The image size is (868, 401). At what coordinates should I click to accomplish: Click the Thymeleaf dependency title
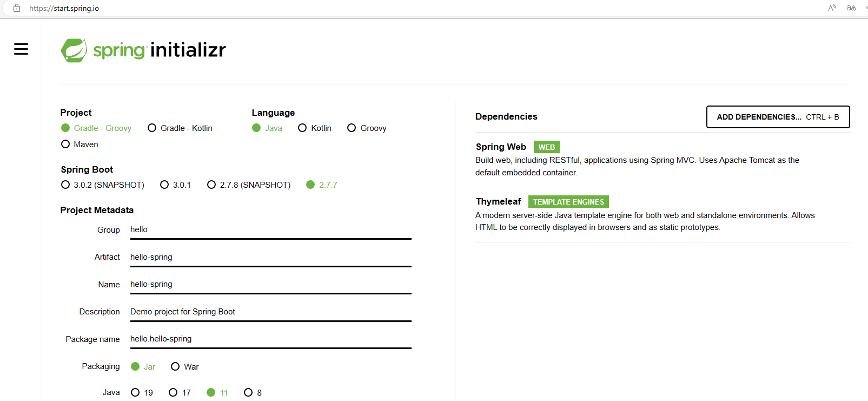498,202
